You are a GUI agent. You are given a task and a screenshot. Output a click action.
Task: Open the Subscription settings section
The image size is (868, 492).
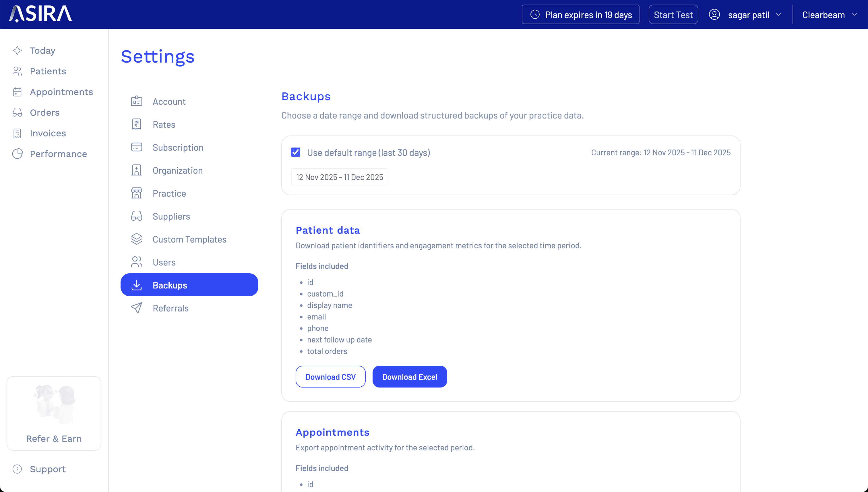point(178,147)
